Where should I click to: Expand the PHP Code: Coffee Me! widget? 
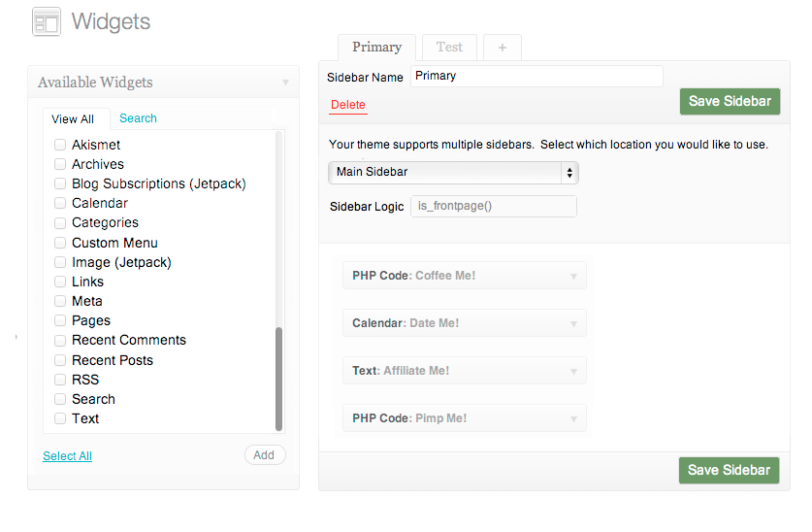pyautogui.click(x=573, y=276)
